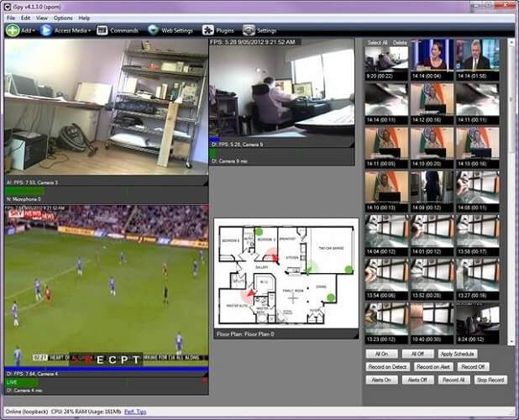Click the thumbnail list scrollbar up arrow
The width and height of the screenshot is (519, 420).
coord(511,43)
